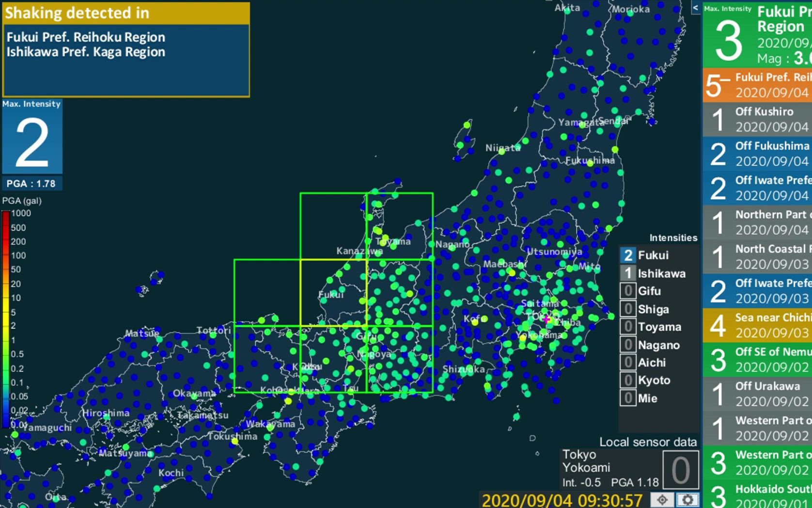Screen dimensions: 812x508
Task: Click the Niigata label on the map
Action: click(x=503, y=148)
